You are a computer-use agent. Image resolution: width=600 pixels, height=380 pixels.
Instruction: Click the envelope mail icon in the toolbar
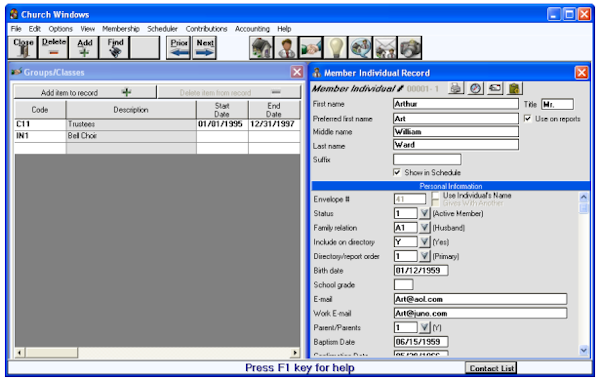pyautogui.click(x=385, y=48)
